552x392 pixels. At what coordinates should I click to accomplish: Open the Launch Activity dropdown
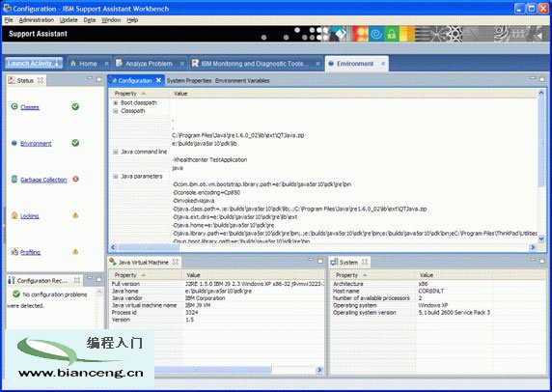[34, 64]
